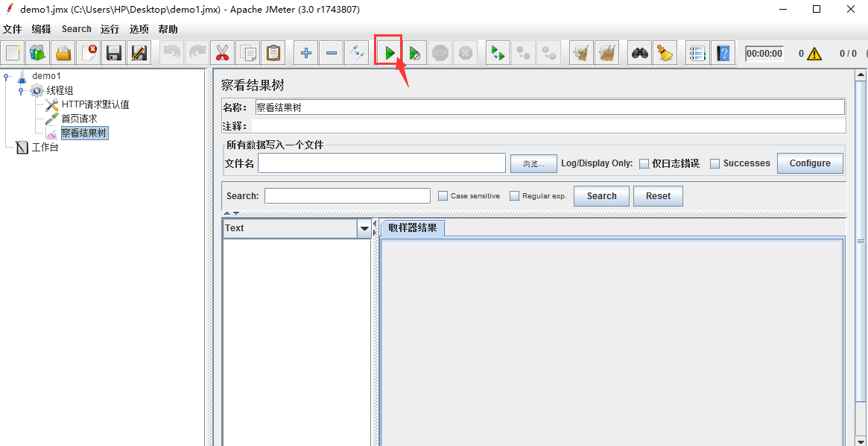Click Save As icon with pencil
The height and width of the screenshot is (446, 868).
[x=139, y=53]
